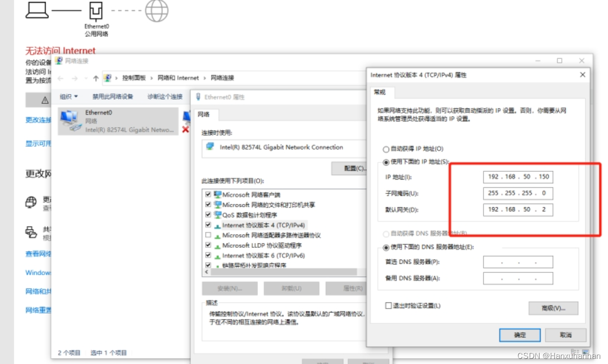Toggle checkbox for Microsoft 网络的文件和打印机共享
This screenshot has width=608, height=364.
[208, 204]
